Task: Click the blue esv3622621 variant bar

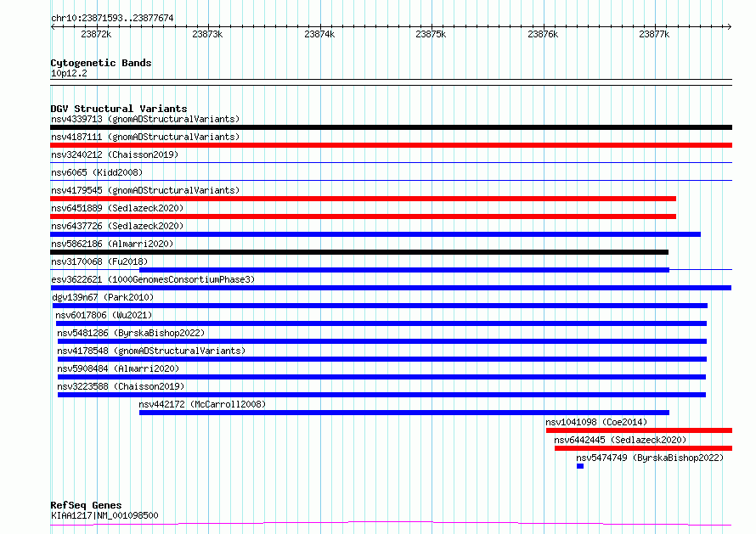Action: pos(391,288)
